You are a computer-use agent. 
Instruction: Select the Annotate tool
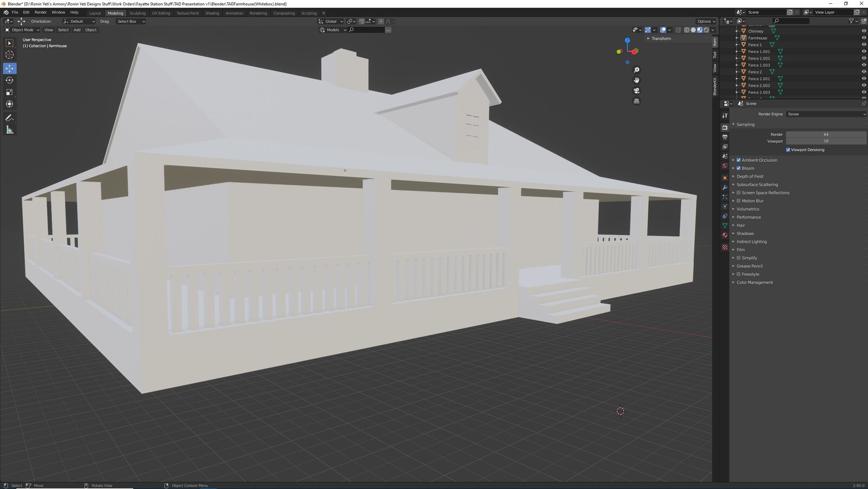tap(10, 118)
